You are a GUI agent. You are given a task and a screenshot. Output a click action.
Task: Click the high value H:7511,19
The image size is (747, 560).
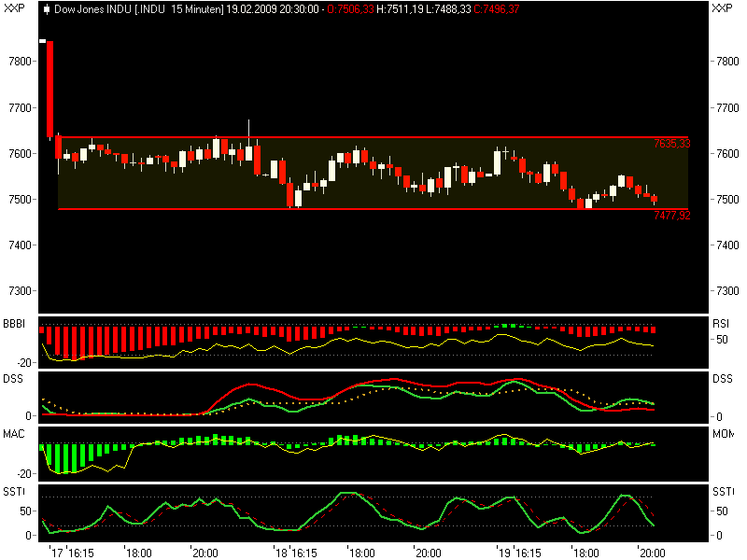click(400, 9)
